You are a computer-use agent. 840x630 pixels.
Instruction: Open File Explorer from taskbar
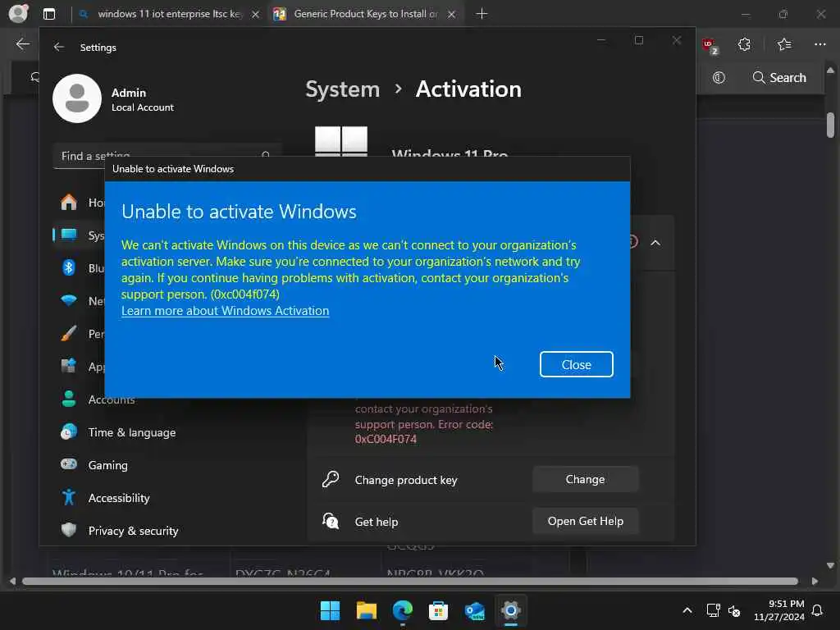point(367,610)
